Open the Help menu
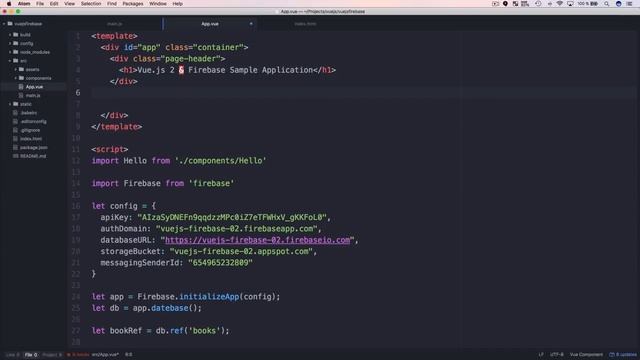Screen dimensions: 640x360 pos(178,4)
